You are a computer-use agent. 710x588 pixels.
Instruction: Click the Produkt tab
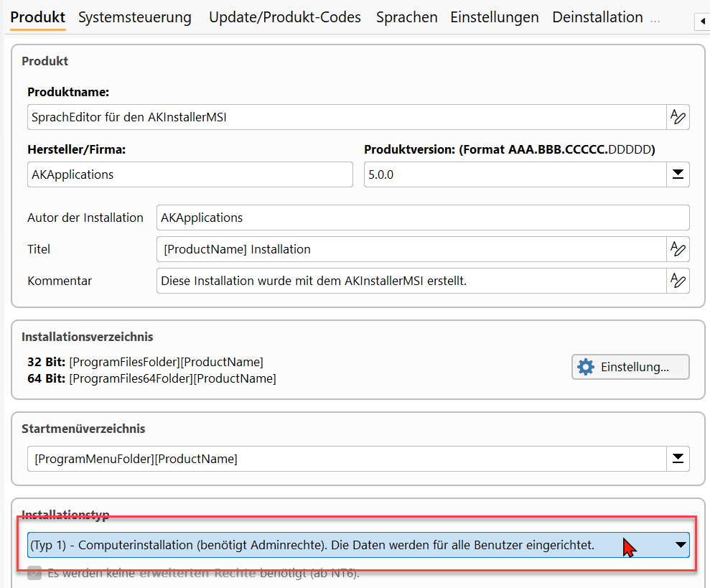coord(38,17)
